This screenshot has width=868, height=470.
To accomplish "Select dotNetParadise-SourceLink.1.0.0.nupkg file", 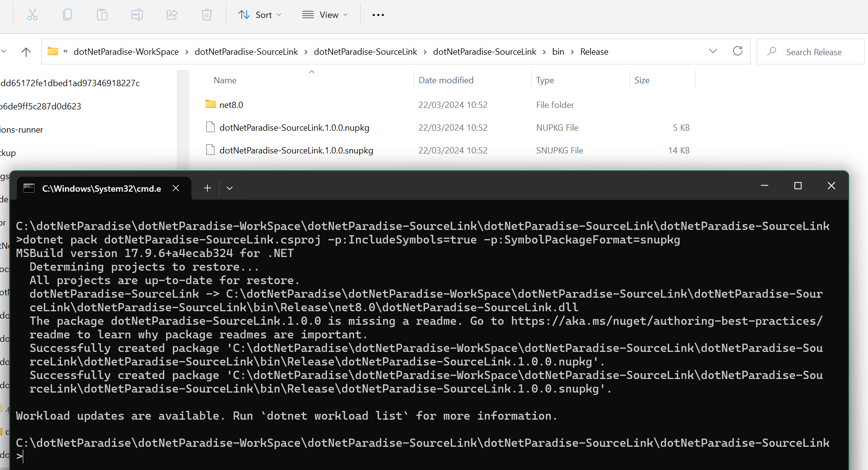I will (x=294, y=128).
